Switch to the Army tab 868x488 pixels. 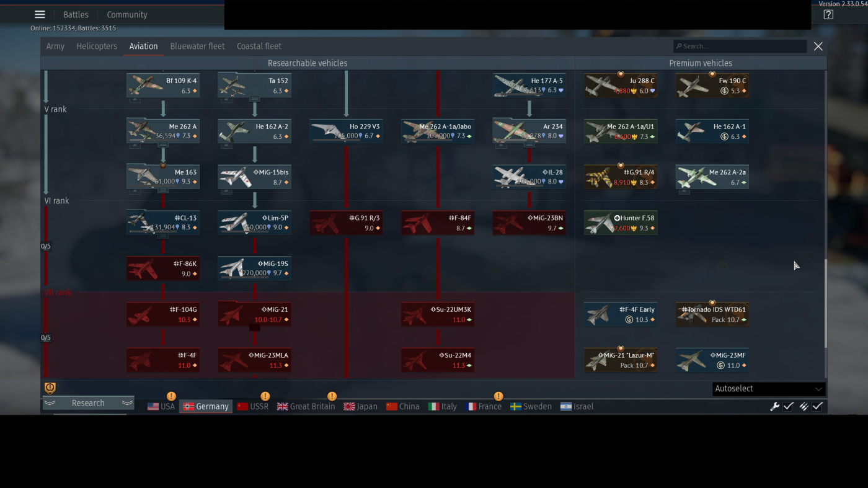[x=55, y=47]
